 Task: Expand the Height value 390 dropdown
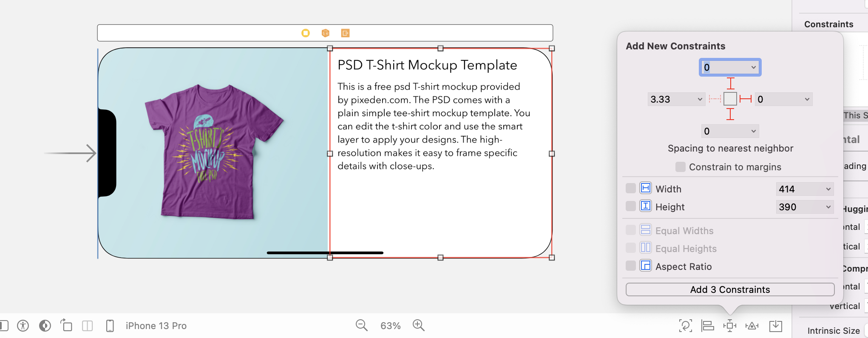(828, 207)
